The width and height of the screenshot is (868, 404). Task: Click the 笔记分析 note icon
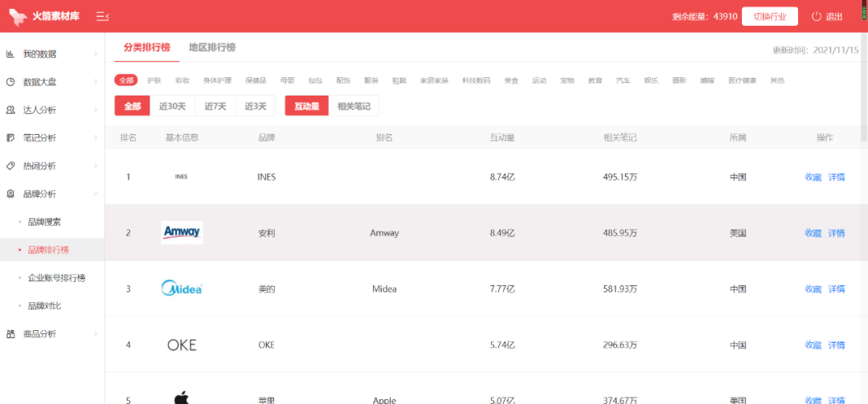(10, 138)
